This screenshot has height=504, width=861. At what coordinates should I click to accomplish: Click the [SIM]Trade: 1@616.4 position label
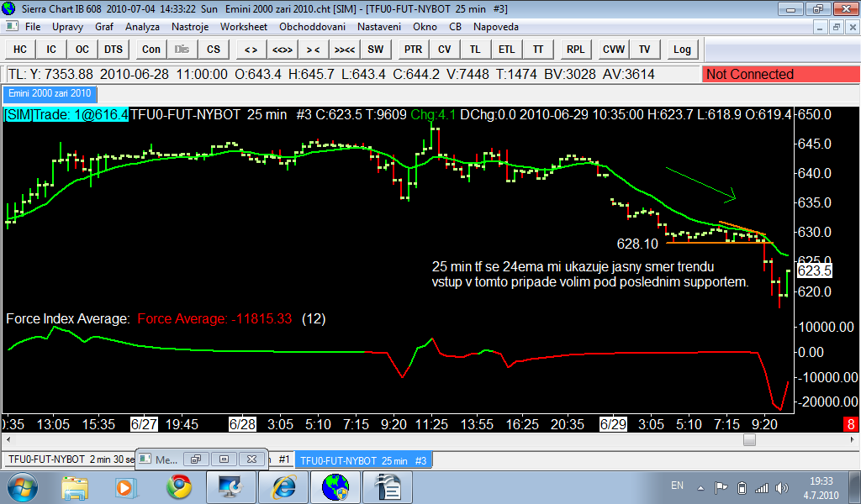[66, 114]
